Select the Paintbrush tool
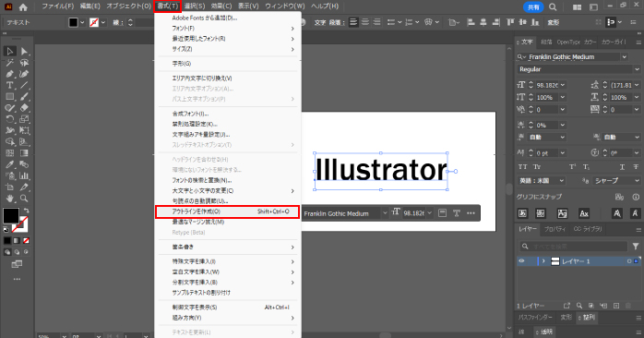This screenshot has width=644, height=338. click(24, 97)
